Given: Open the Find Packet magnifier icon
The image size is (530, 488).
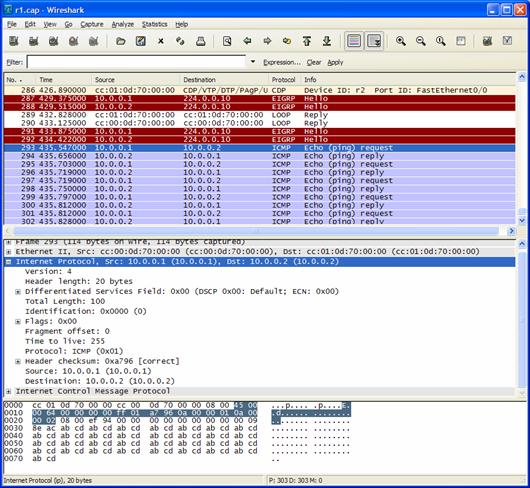Looking at the screenshot, I should click(227, 41).
